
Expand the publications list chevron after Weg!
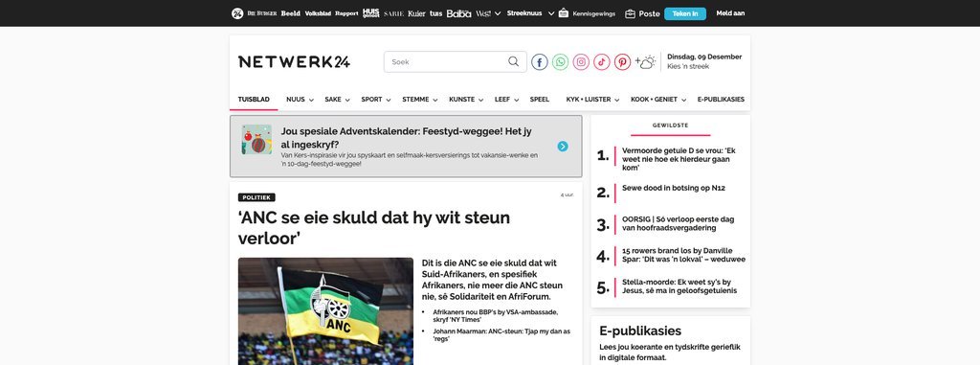tap(498, 13)
